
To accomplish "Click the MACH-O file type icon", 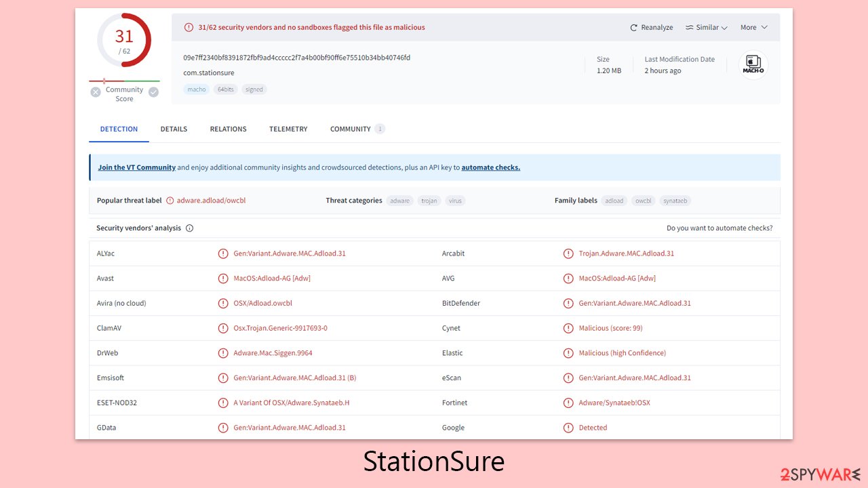I will click(x=753, y=64).
